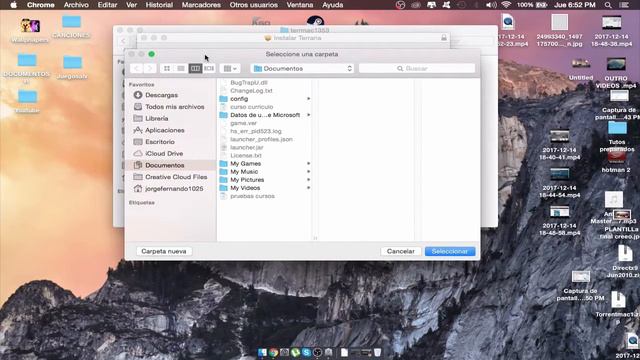
Task: Switch file dialog to icon view
Action: 167,69
